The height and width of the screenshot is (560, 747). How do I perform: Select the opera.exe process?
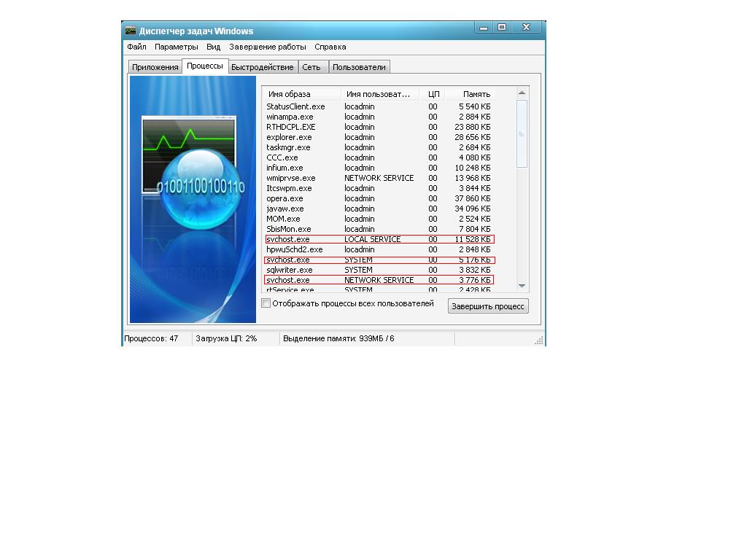[x=379, y=198]
